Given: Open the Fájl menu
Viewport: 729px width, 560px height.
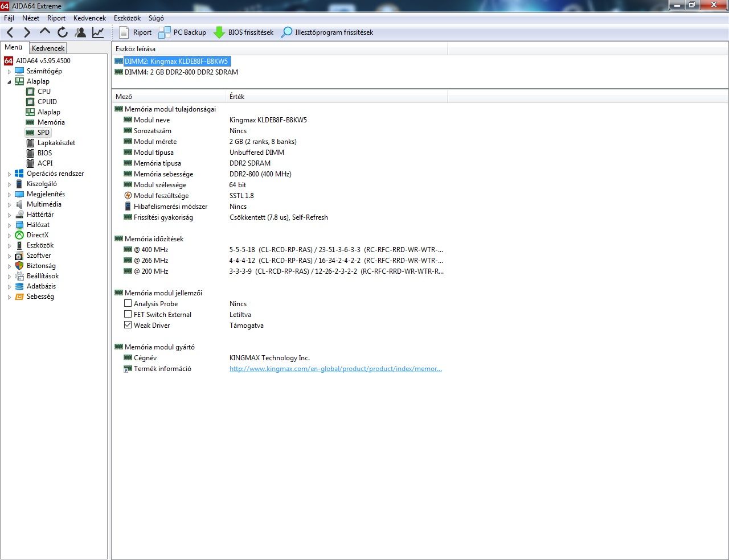Looking at the screenshot, I should (x=9, y=18).
